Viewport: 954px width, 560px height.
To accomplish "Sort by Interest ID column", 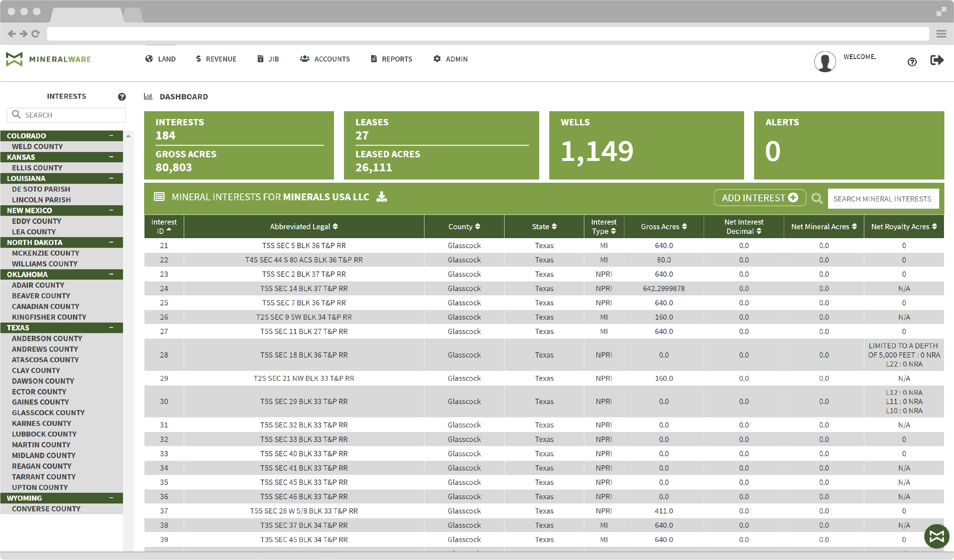I will 164,226.
